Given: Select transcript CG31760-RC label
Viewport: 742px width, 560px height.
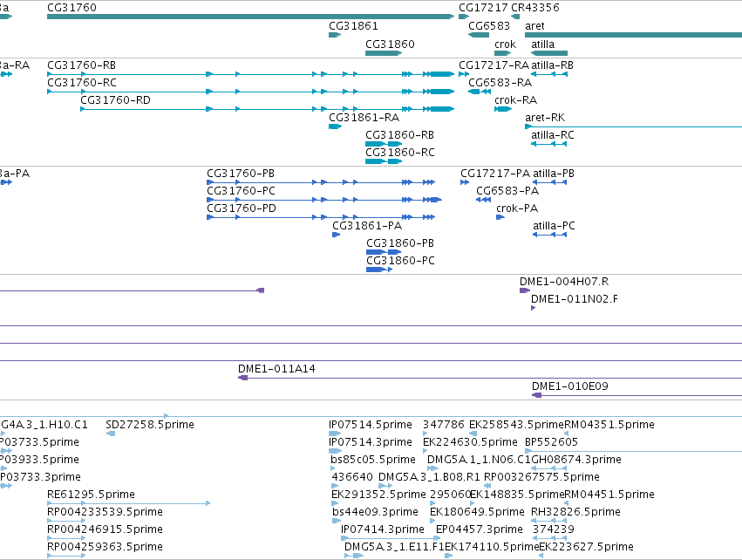Looking at the screenshot, I should (x=82, y=83).
